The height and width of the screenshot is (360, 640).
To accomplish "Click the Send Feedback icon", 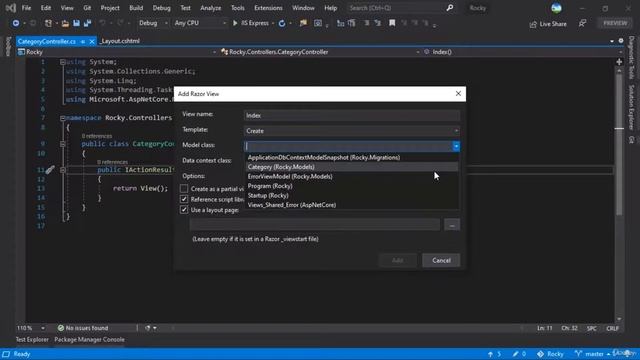I will (582, 24).
